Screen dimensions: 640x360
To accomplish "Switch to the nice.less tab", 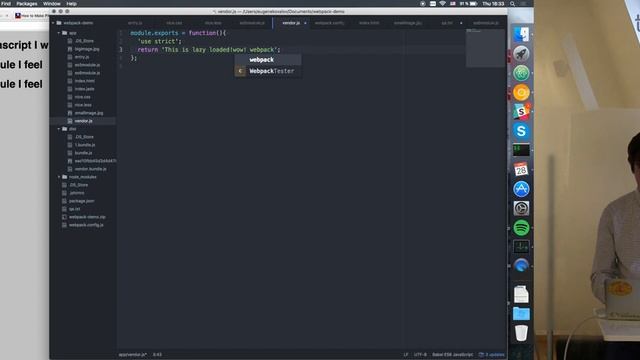I will coord(213,23).
